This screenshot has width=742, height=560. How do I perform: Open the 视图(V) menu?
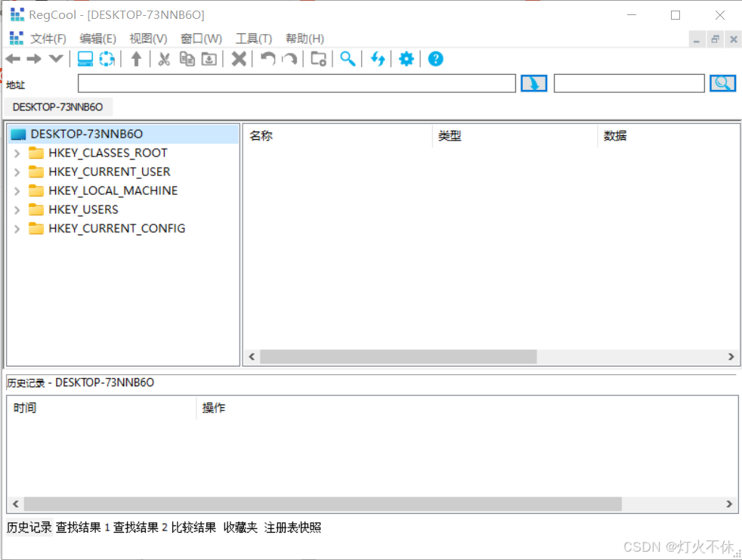[x=149, y=39]
